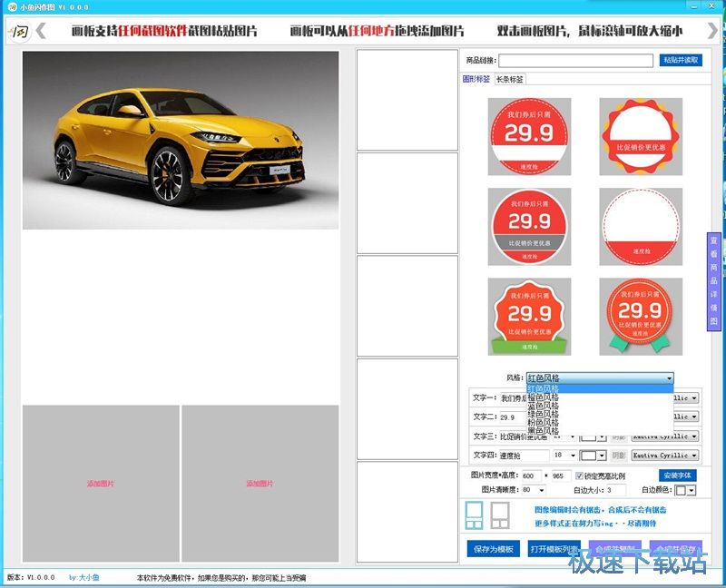Click the left arrow in top banner
The height and width of the screenshot is (588, 726).
41,31
